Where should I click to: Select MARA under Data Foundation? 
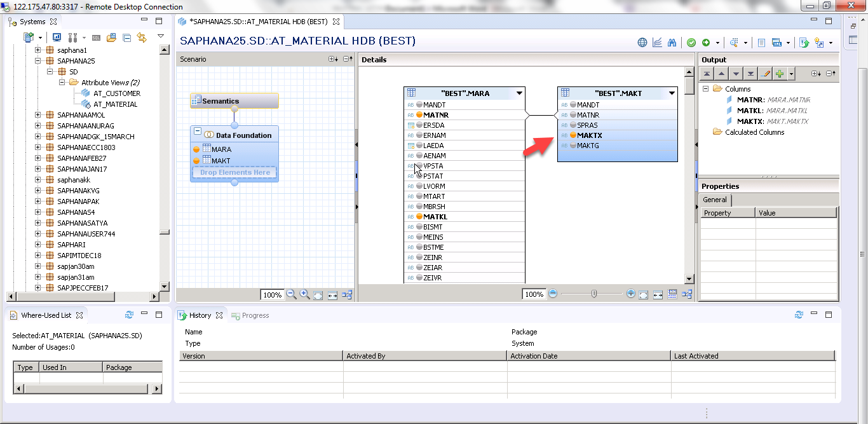pos(222,149)
